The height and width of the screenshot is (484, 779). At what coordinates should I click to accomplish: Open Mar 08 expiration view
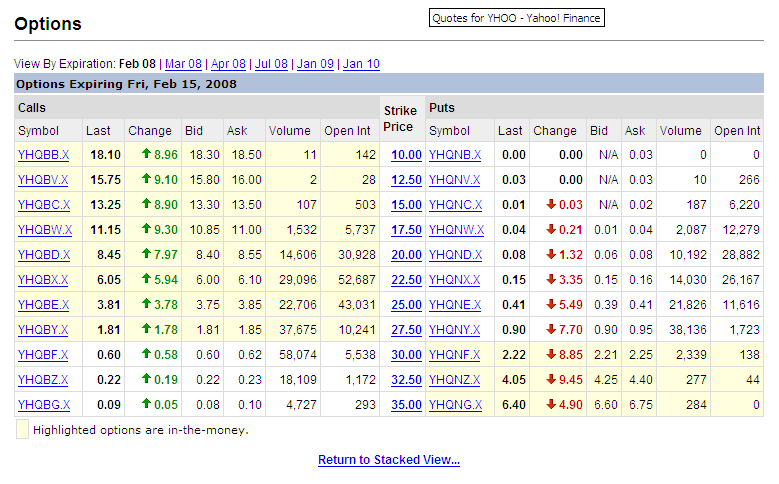click(x=183, y=64)
